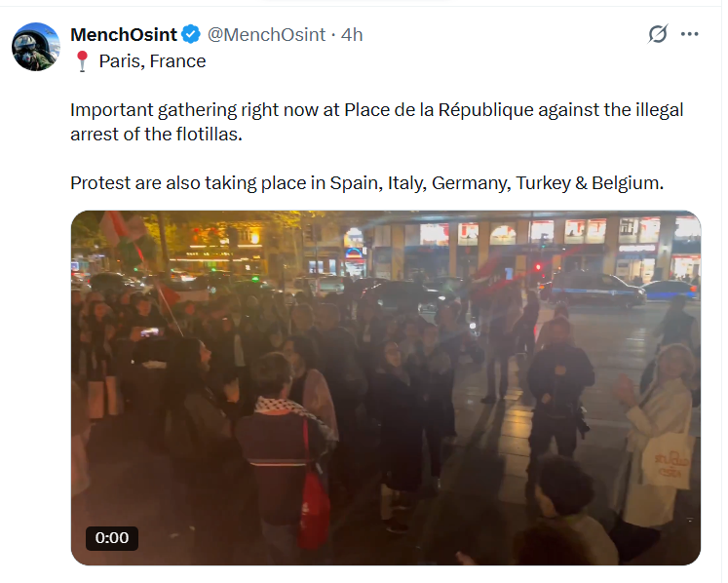Screen dimensions: 728x583
Task: Click the "Paris, France" location text
Action: click(153, 61)
